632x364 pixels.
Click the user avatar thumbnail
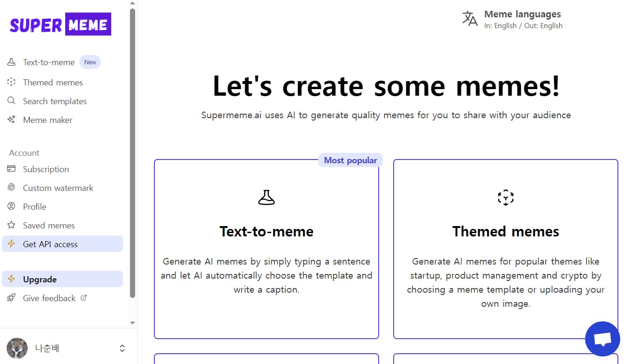pyautogui.click(x=17, y=348)
